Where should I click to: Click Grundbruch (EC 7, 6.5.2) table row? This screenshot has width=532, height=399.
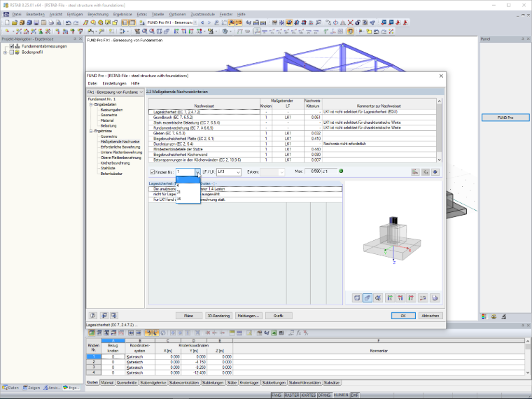(x=293, y=118)
